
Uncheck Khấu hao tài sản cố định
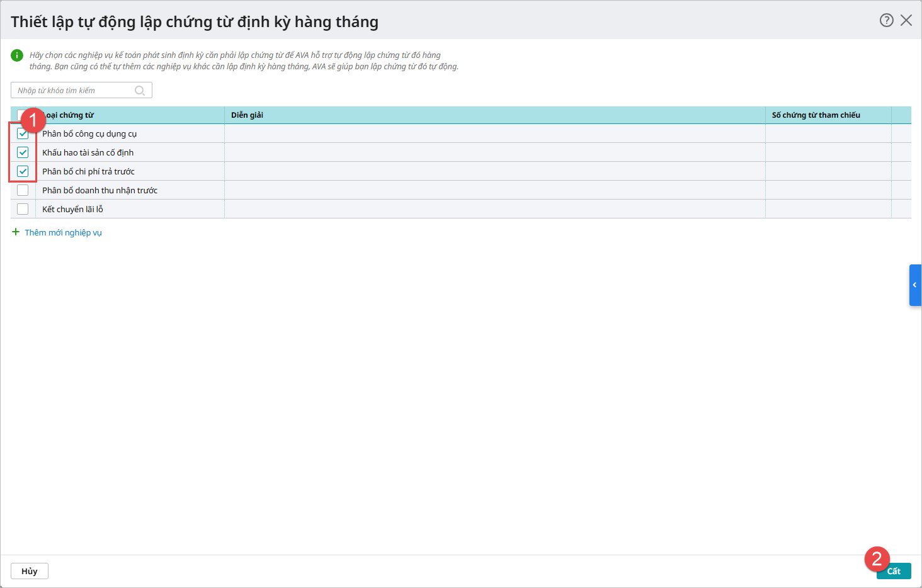coord(23,152)
